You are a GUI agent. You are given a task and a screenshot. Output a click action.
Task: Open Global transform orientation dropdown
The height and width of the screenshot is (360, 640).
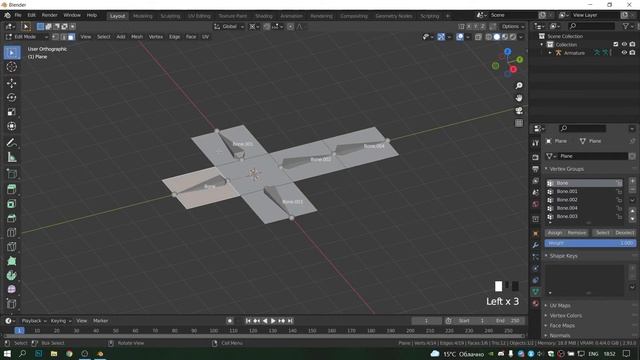[229, 27]
